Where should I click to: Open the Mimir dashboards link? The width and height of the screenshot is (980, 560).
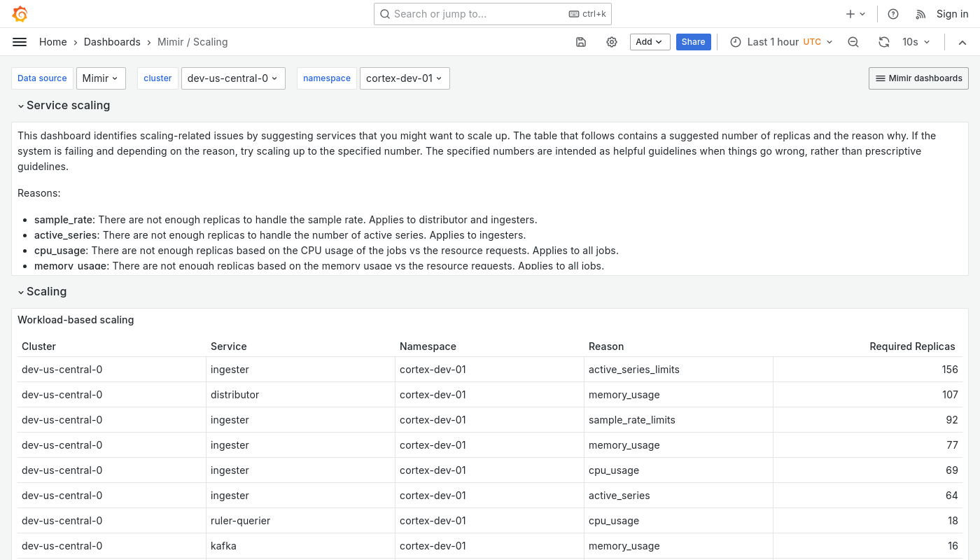pos(918,78)
